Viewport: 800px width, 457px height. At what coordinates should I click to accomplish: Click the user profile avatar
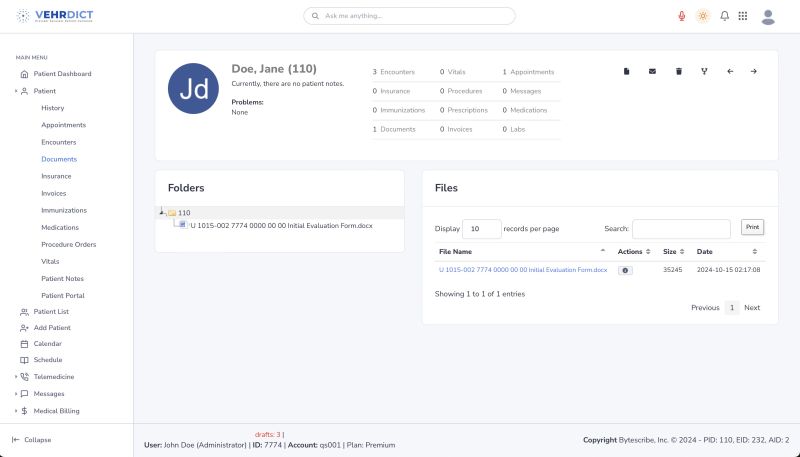point(768,16)
